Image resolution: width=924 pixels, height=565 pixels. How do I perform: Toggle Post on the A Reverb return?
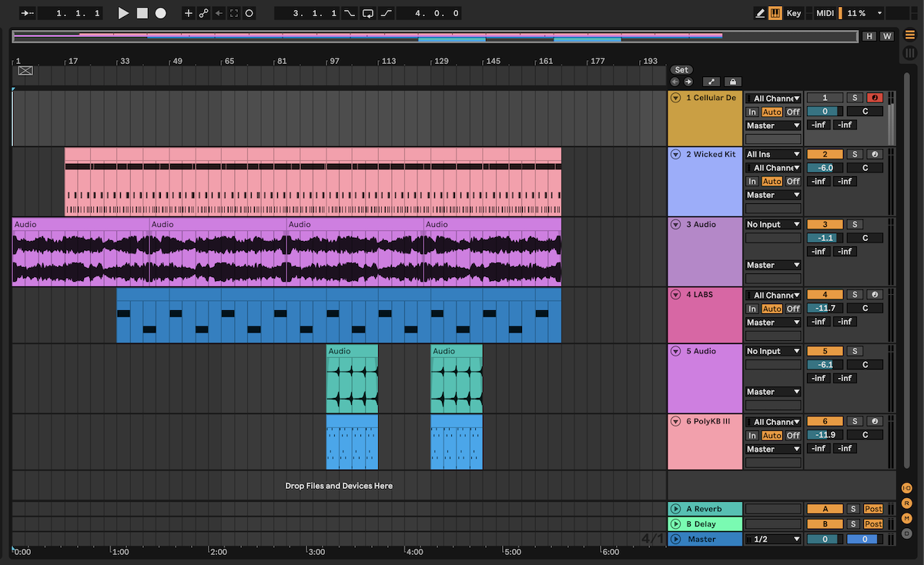point(873,509)
